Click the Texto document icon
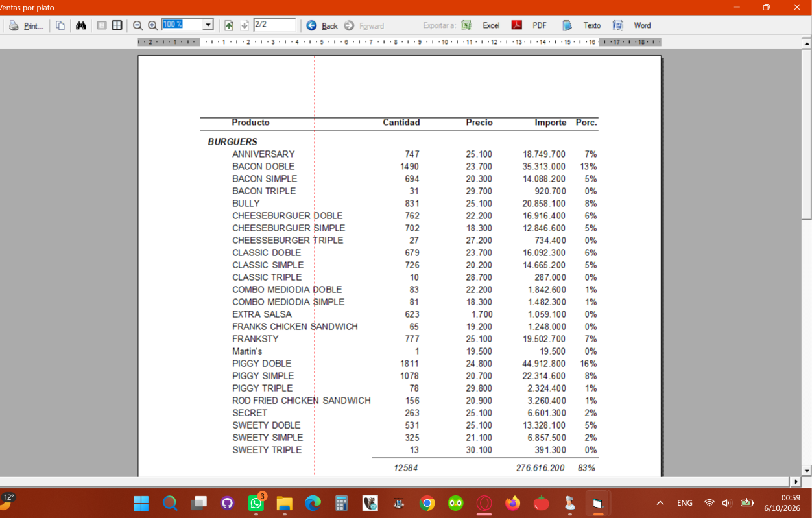This screenshot has height=518, width=812. click(567, 25)
